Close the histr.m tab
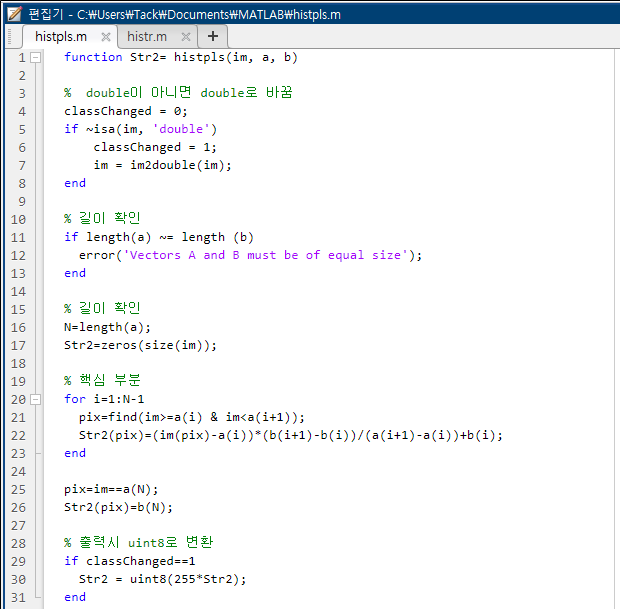Screen dimensions: 620x609 [185, 37]
